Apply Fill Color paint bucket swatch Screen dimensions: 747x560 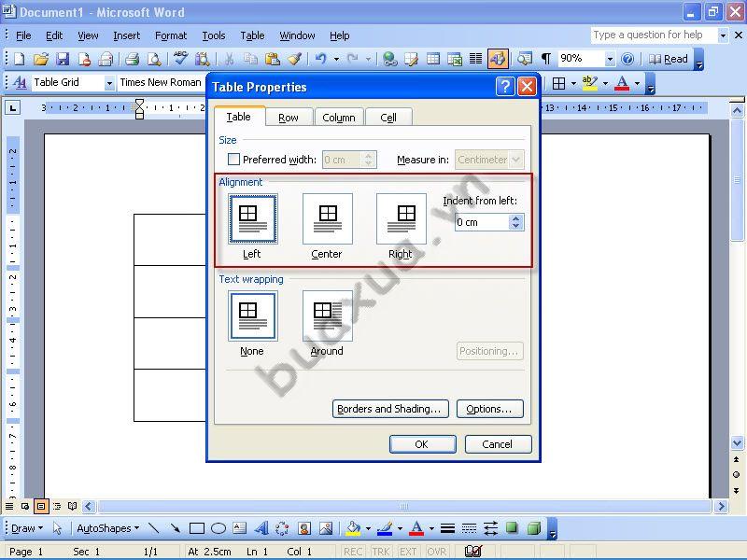point(354,528)
